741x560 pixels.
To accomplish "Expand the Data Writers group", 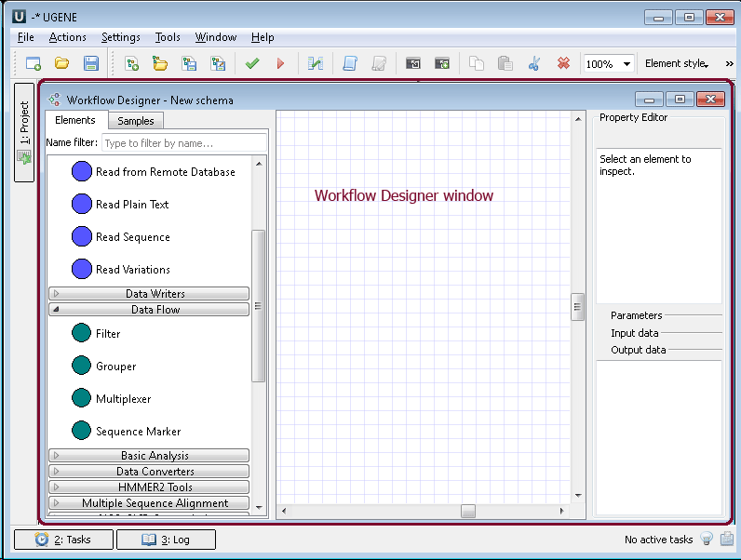I will (149, 293).
